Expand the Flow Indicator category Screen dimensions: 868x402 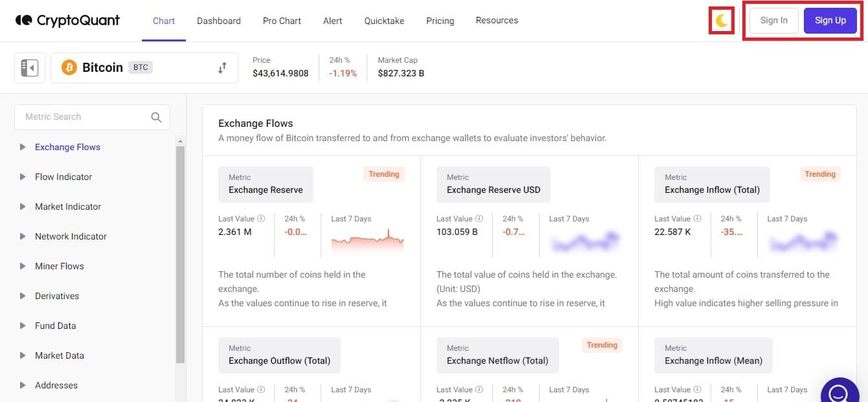point(23,177)
